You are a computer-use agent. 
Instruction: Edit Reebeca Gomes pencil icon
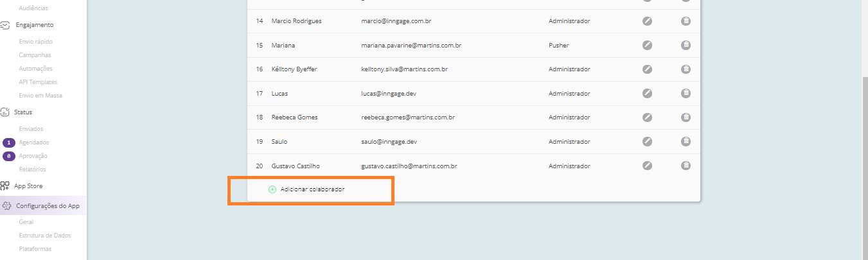[x=648, y=117]
